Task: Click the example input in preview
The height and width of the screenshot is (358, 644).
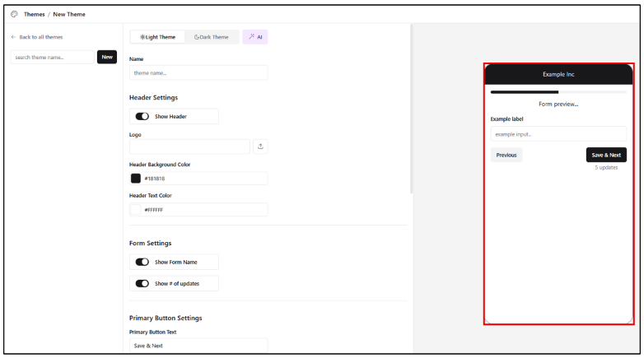Action: (558, 133)
